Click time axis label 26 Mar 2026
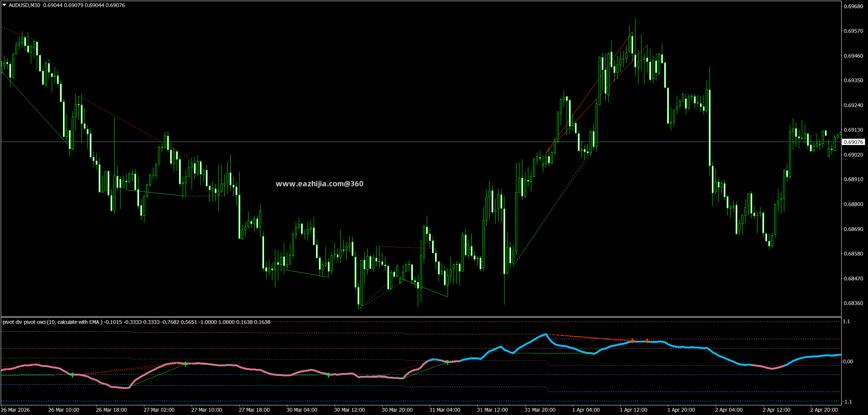The width and height of the screenshot is (868, 415). pos(16,410)
